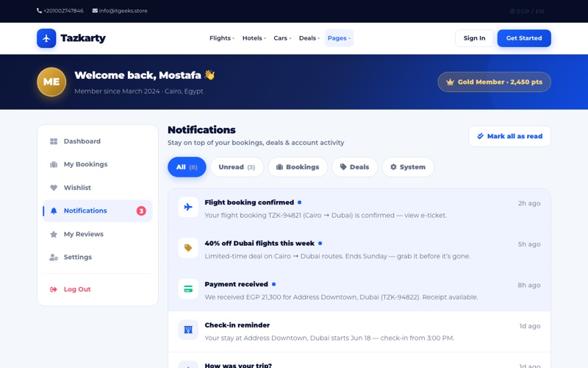Filter notifications by System

(x=408, y=167)
